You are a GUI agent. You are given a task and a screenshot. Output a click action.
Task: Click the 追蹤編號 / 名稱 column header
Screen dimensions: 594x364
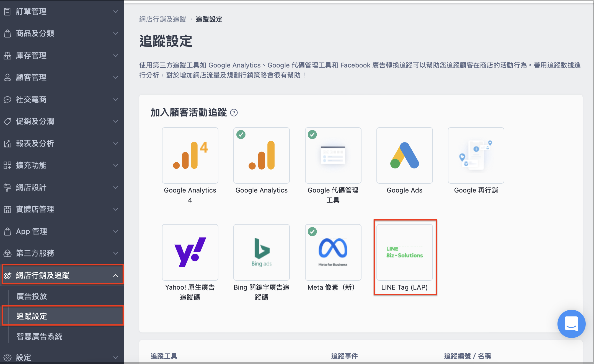[x=468, y=356]
